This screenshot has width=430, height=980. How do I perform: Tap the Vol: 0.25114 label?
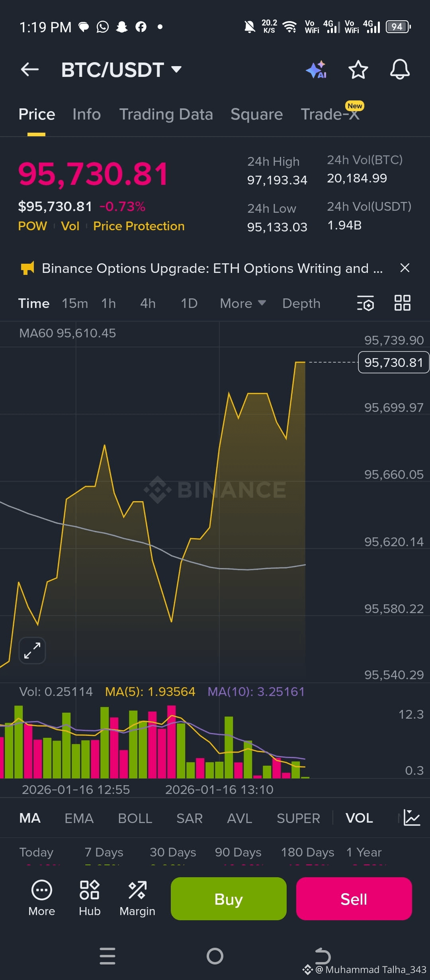[x=56, y=692]
